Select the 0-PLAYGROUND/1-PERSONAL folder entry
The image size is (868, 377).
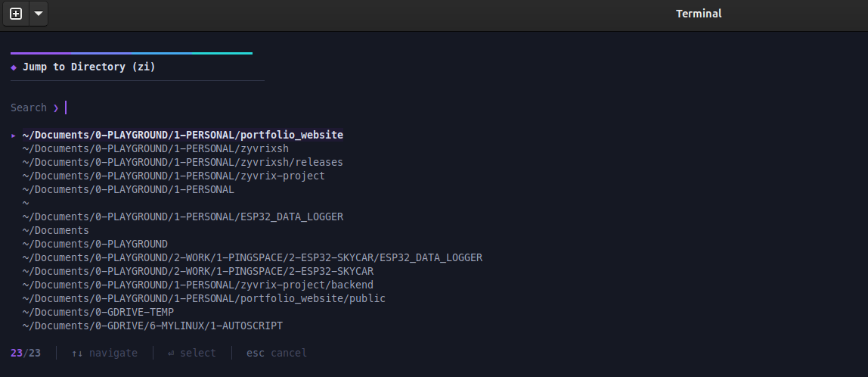[128, 189]
